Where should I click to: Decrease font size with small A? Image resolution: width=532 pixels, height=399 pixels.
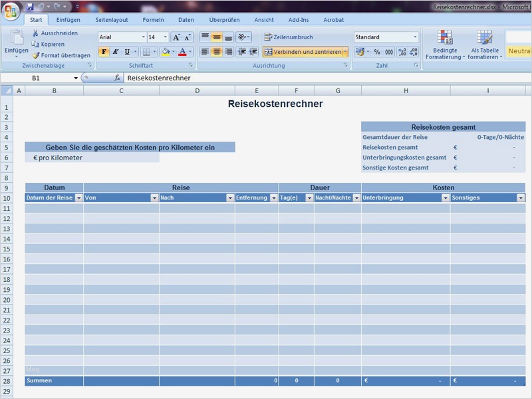coord(188,37)
